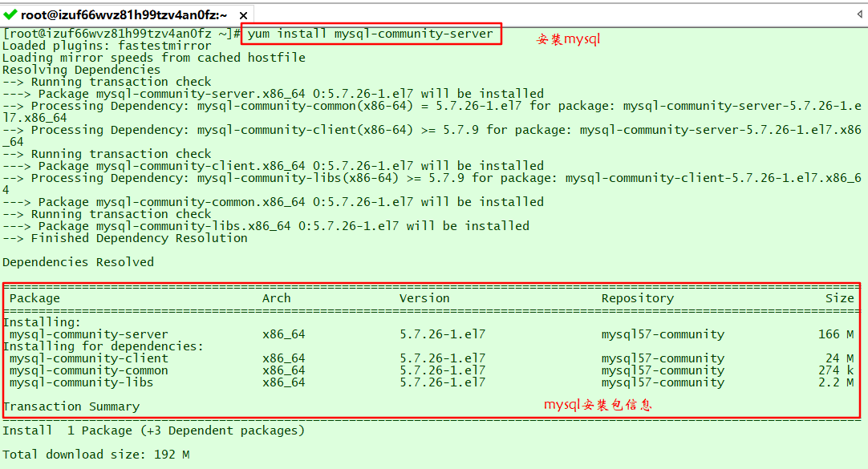The width and height of the screenshot is (868, 469).
Task: Click 'Package mysql-community-common.x86_64' will be installed line
Action: pyautogui.click(x=273, y=202)
